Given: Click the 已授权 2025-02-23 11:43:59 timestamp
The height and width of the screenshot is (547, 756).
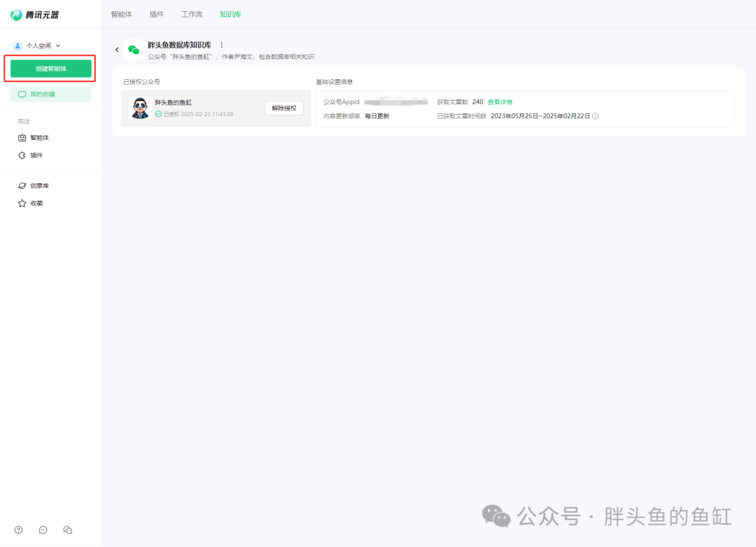Looking at the screenshot, I should [198, 114].
